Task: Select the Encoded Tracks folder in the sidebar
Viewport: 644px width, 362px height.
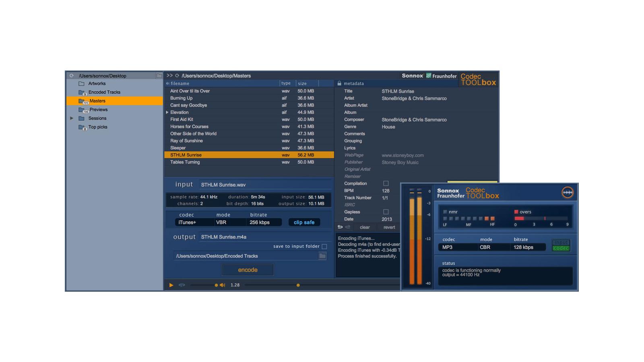Action: (115, 93)
